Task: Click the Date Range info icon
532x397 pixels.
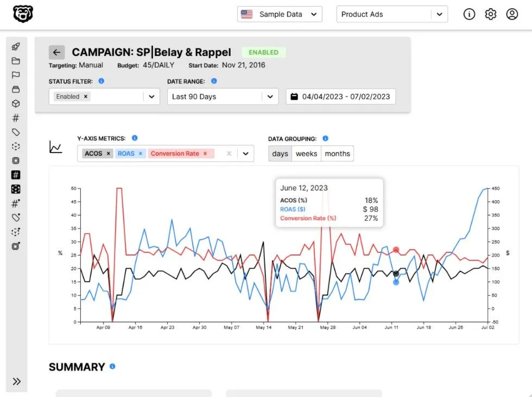Action: tap(214, 81)
